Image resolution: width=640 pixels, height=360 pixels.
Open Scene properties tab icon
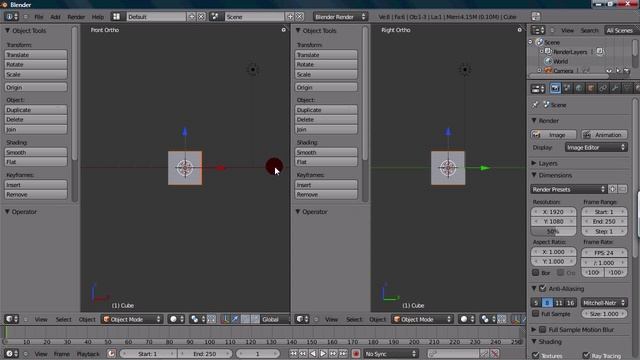click(567, 88)
